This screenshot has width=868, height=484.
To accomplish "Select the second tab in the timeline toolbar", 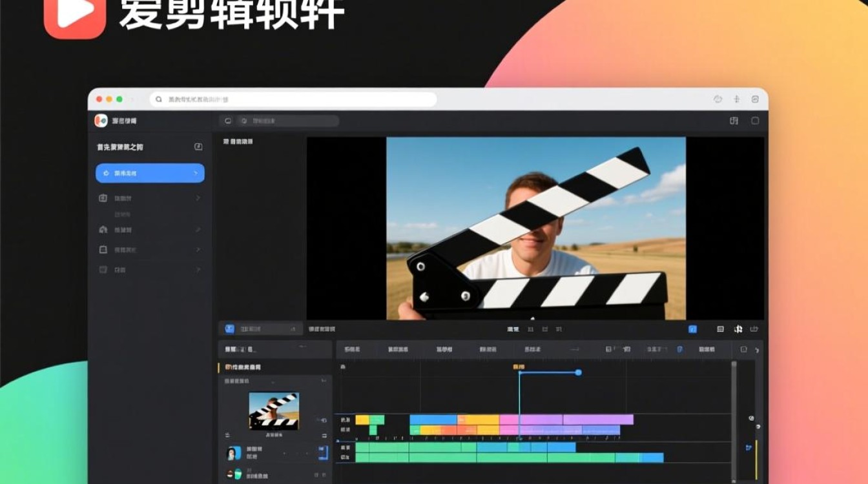I will [398, 349].
